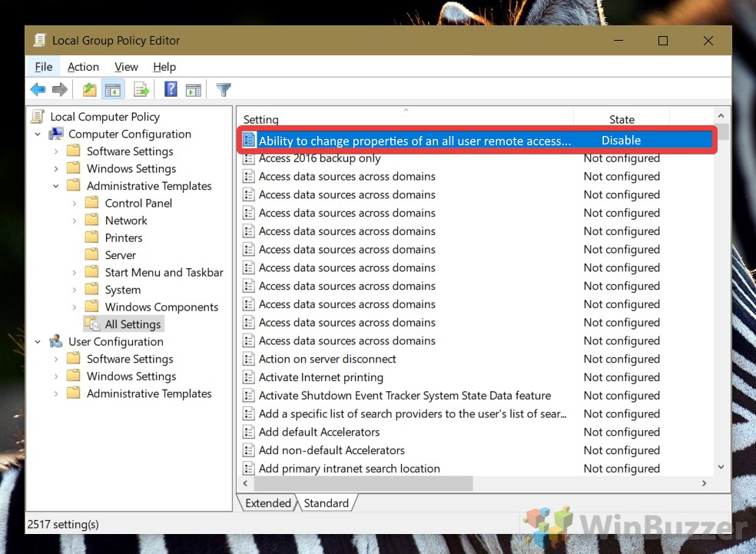Click the Up one level folder icon
Image resolution: width=756 pixels, height=554 pixels.
coord(90,89)
